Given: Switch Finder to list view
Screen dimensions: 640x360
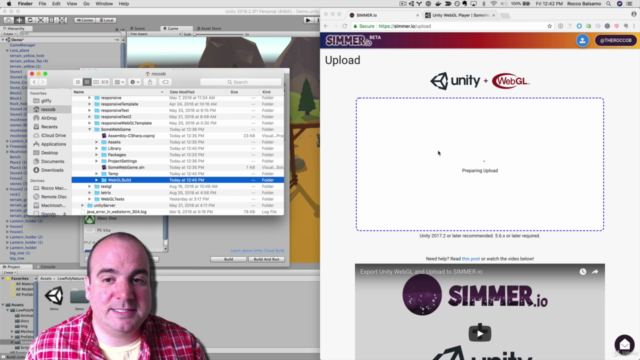Looking at the screenshot, I should pos(87,82).
